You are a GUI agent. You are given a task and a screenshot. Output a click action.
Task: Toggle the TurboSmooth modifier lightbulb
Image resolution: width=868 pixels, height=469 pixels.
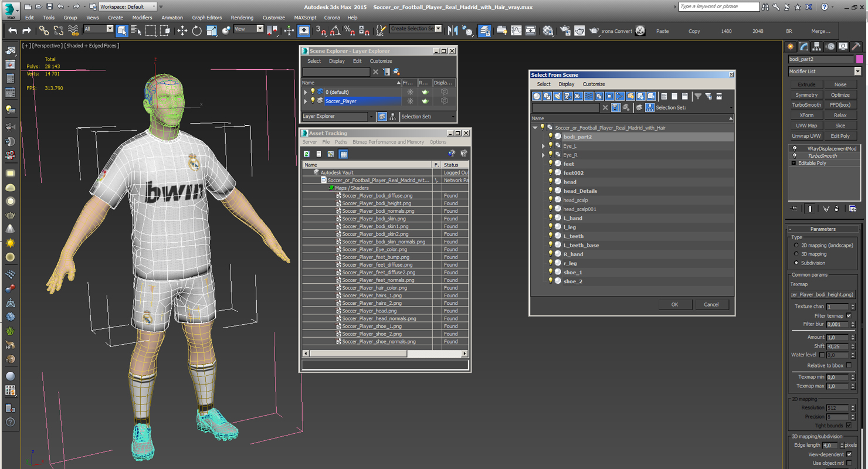click(795, 156)
